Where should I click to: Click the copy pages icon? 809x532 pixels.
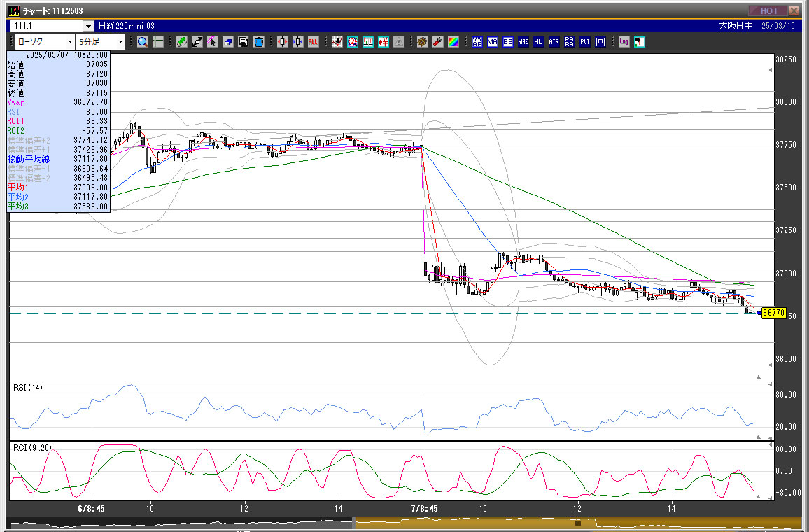coord(243,42)
